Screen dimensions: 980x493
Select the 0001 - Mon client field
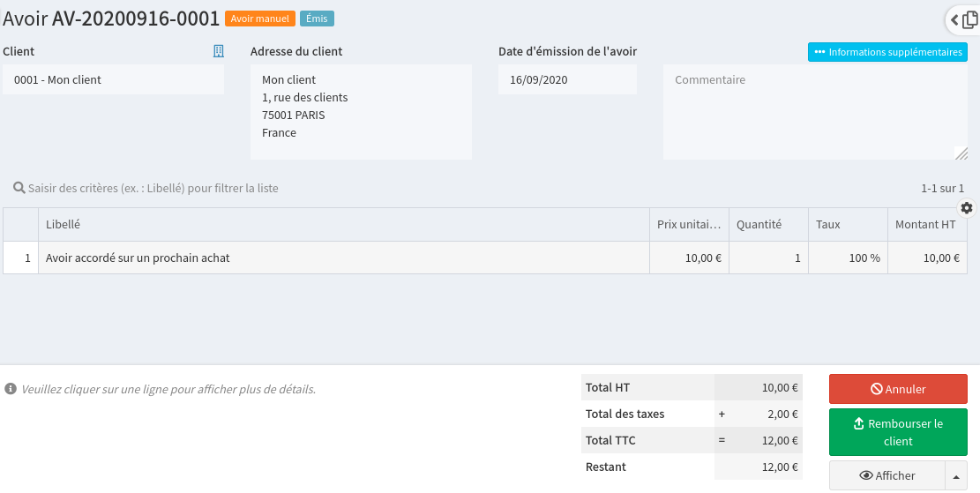pyautogui.click(x=114, y=80)
